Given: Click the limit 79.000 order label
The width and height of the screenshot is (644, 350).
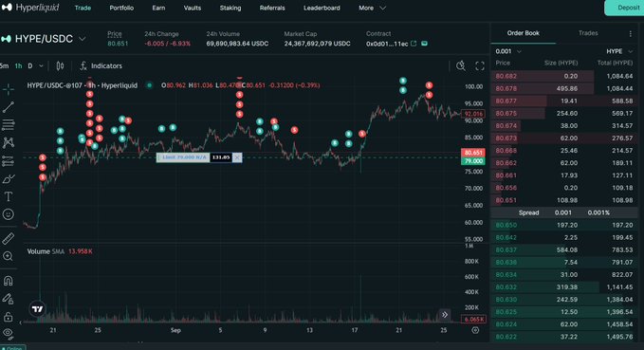Looking at the screenshot, I should (183, 157).
